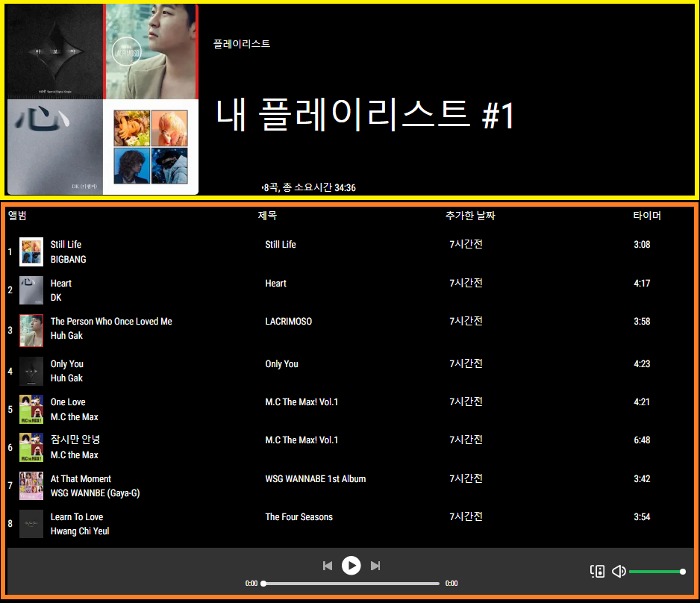This screenshot has width=700, height=603.
Task: Open artist DK link
Action: click(x=56, y=297)
